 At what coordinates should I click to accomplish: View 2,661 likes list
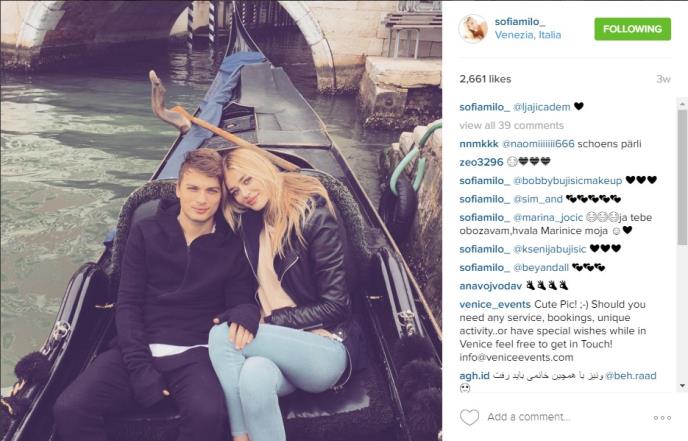click(485, 79)
